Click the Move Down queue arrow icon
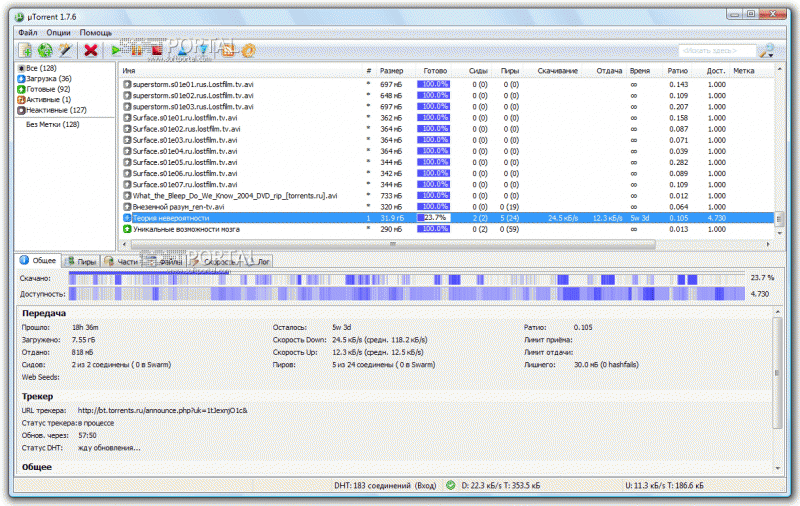This screenshot has height=506, width=800. pos(203,50)
